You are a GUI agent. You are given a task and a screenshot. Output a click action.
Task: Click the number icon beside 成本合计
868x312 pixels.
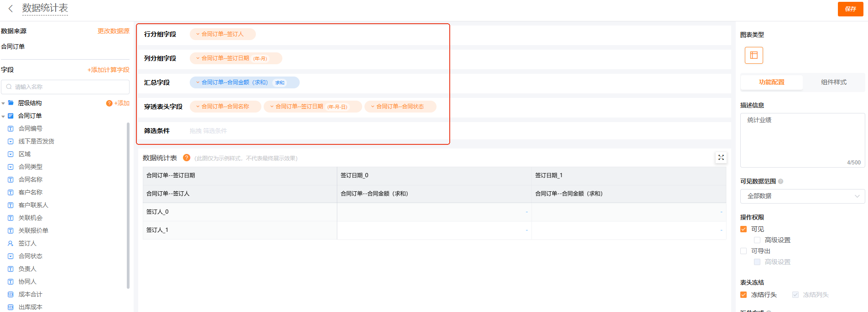pos(10,294)
